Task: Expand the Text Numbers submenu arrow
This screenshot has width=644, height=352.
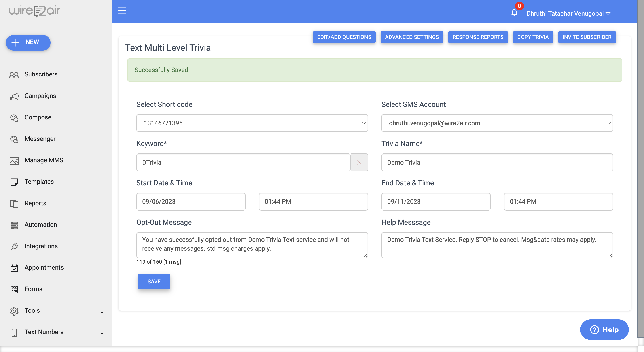Action: click(102, 333)
